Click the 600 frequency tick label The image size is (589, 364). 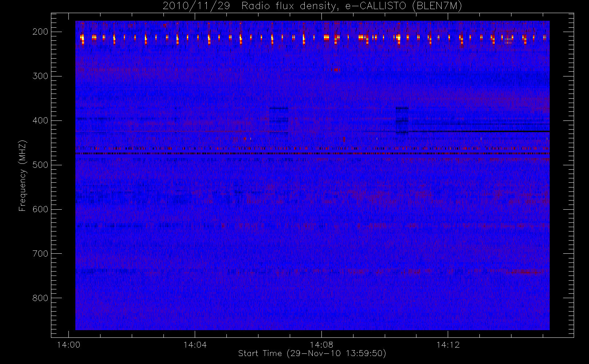click(x=40, y=209)
